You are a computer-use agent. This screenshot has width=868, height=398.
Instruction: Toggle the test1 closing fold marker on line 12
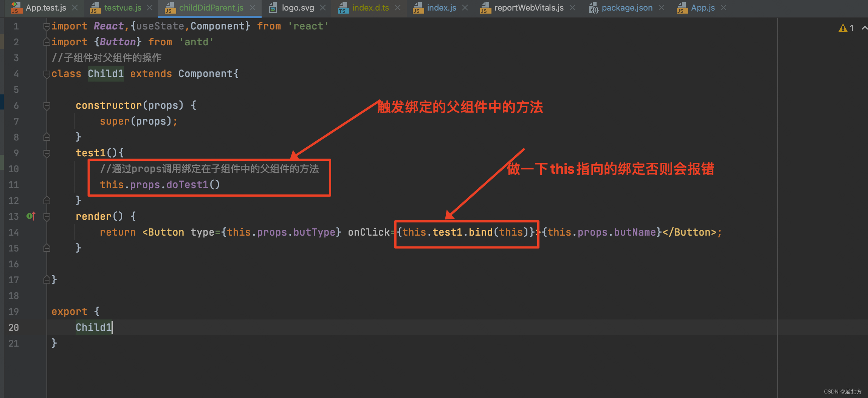pos(47,201)
